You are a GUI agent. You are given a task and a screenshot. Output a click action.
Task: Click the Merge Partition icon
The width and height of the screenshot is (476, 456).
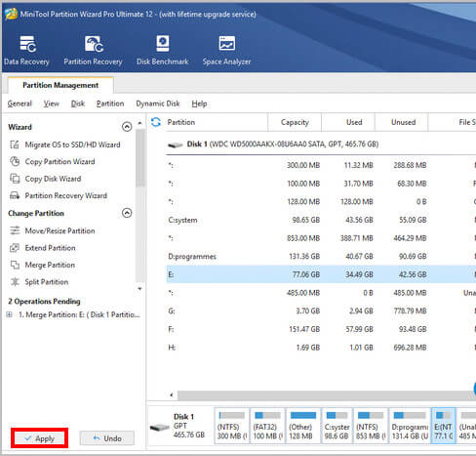pos(15,265)
